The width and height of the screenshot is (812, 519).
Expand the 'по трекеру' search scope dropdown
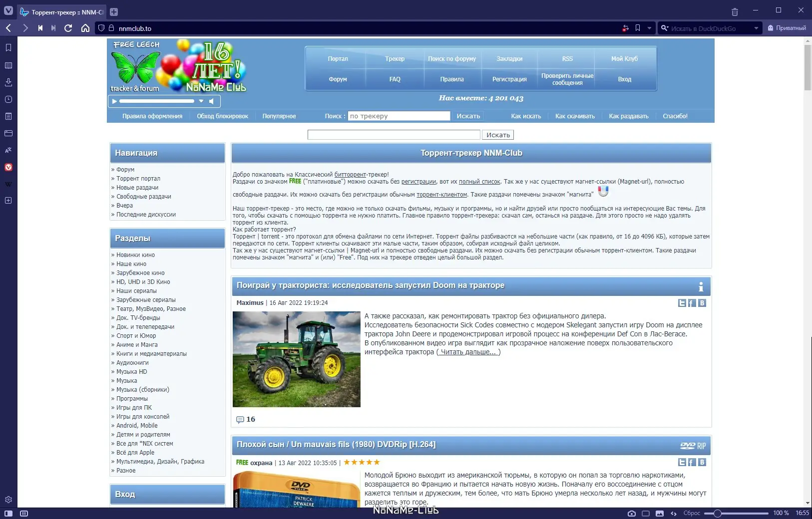click(x=400, y=116)
